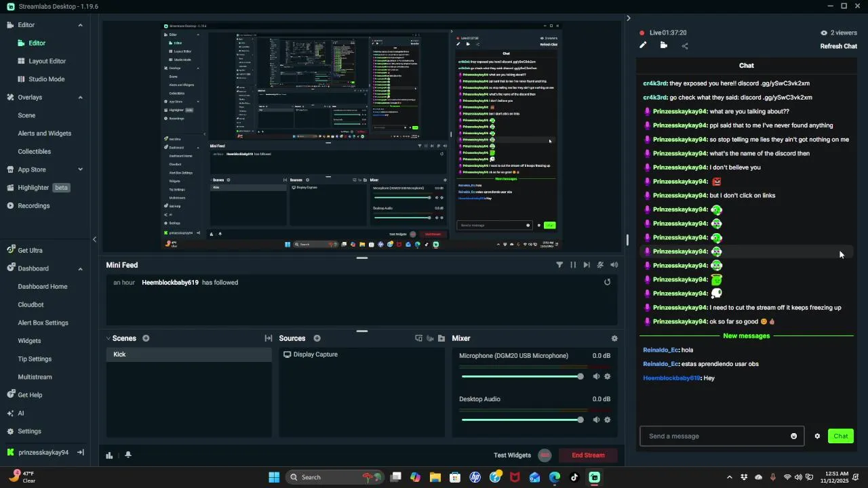Mute the Desktop Audio source
Screen dimensions: 868x488
coord(596,420)
